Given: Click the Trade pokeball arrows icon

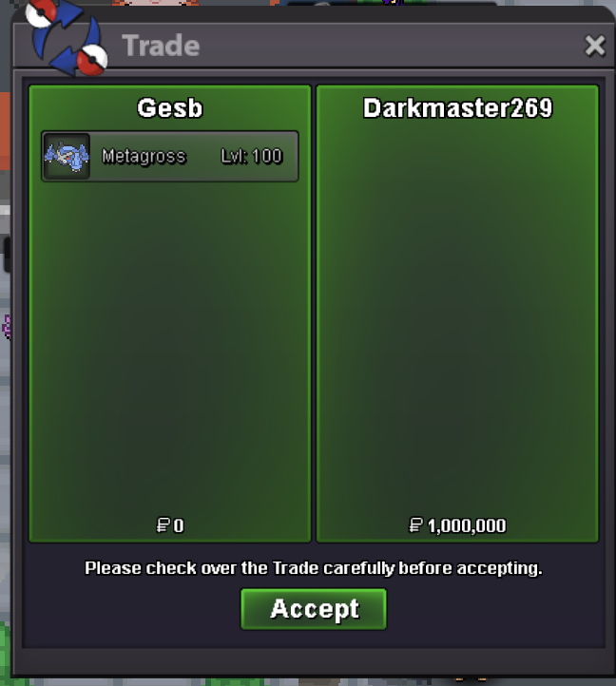Looking at the screenshot, I should click(67, 37).
